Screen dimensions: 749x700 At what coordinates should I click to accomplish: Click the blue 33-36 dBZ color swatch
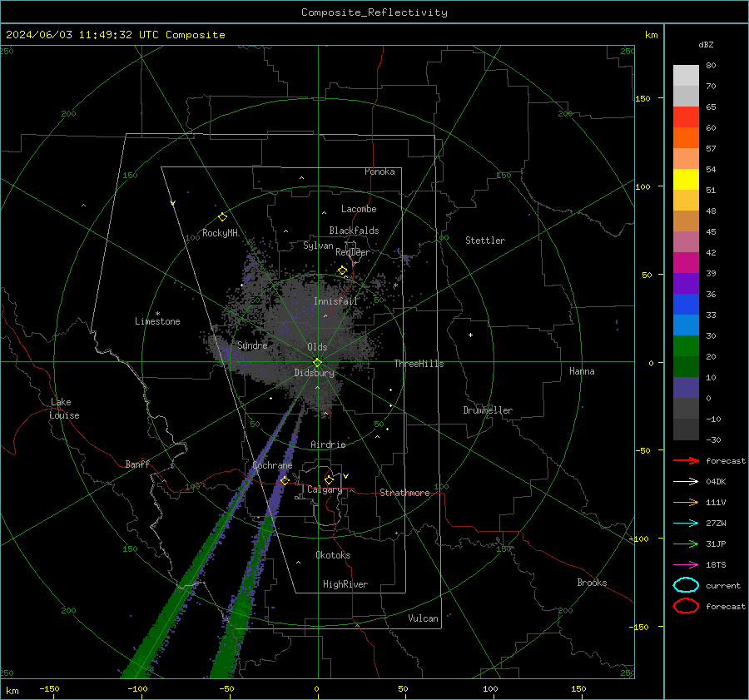click(x=686, y=305)
